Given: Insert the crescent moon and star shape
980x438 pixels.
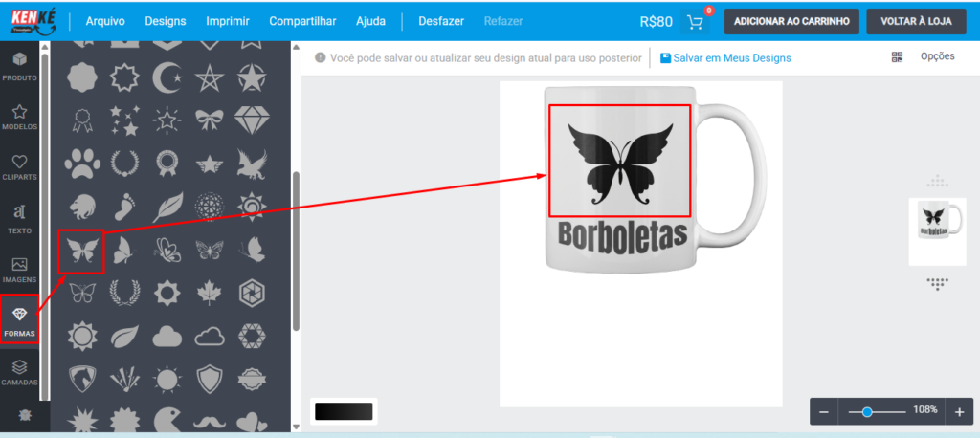Looking at the screenshot, I should [x=167, y=75].
